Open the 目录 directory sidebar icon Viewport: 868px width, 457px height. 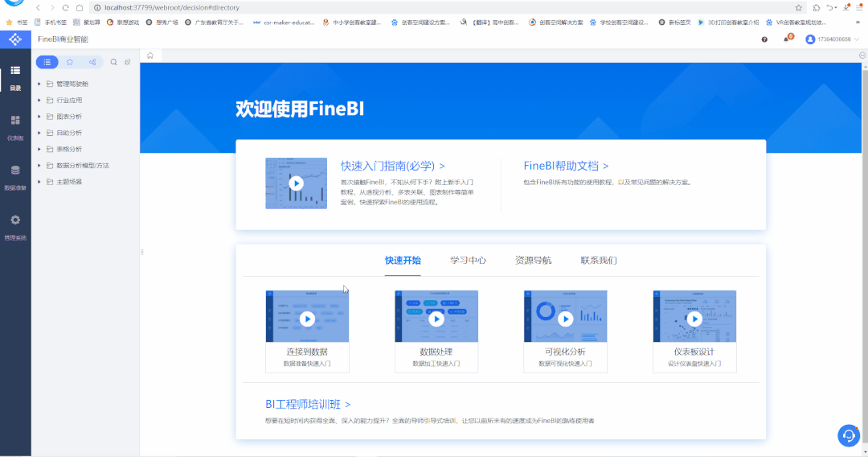pos(15,71)
